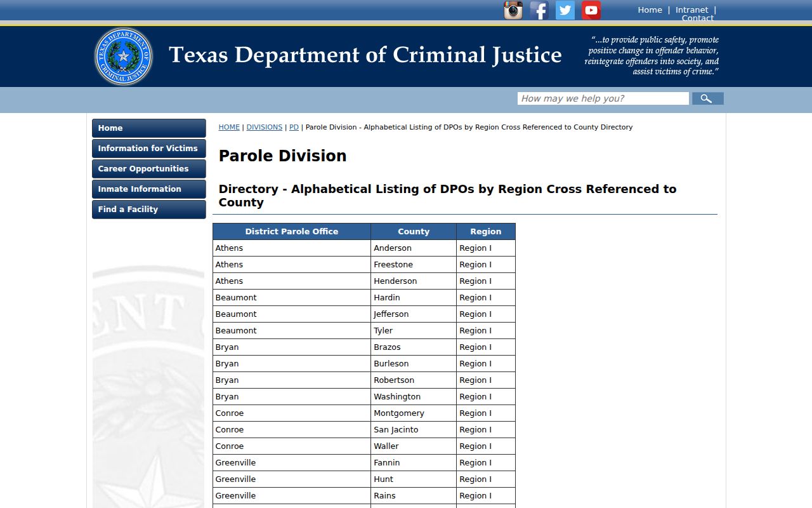This screenshot has width=812, height=508.
Task: Click the County column header
Action: 414,232
